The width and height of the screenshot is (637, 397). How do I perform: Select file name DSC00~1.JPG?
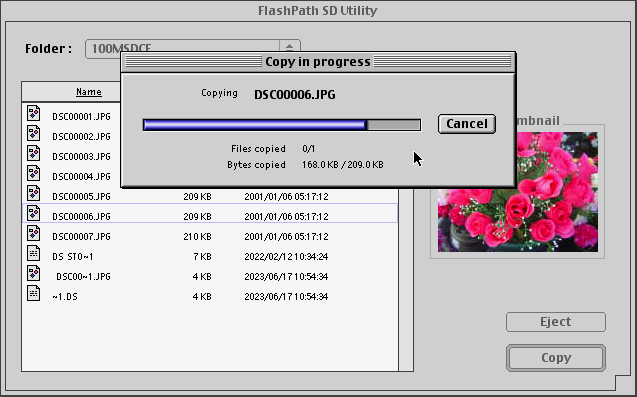pos(83,276)
